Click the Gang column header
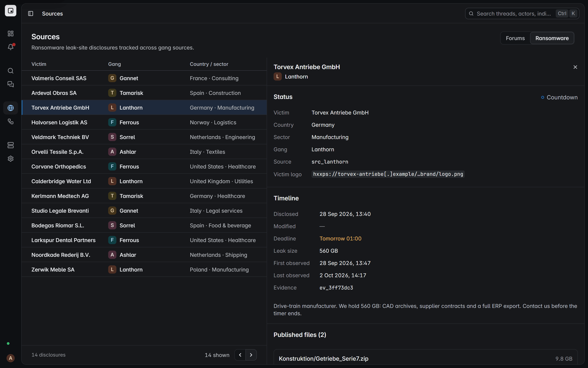Image resolution: width=588 pixels, height=368 pixels. click(115, 64)
